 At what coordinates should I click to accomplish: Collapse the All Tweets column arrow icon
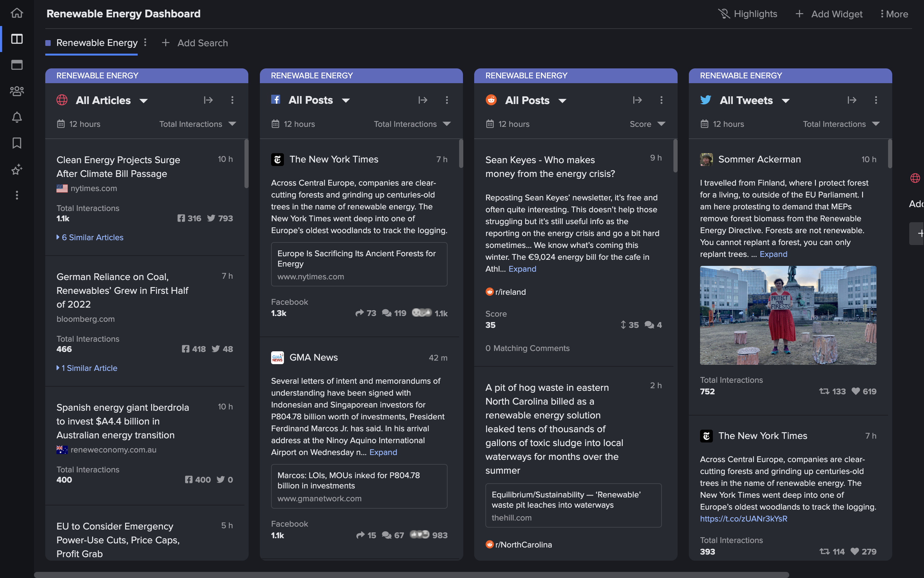(852, 100)
